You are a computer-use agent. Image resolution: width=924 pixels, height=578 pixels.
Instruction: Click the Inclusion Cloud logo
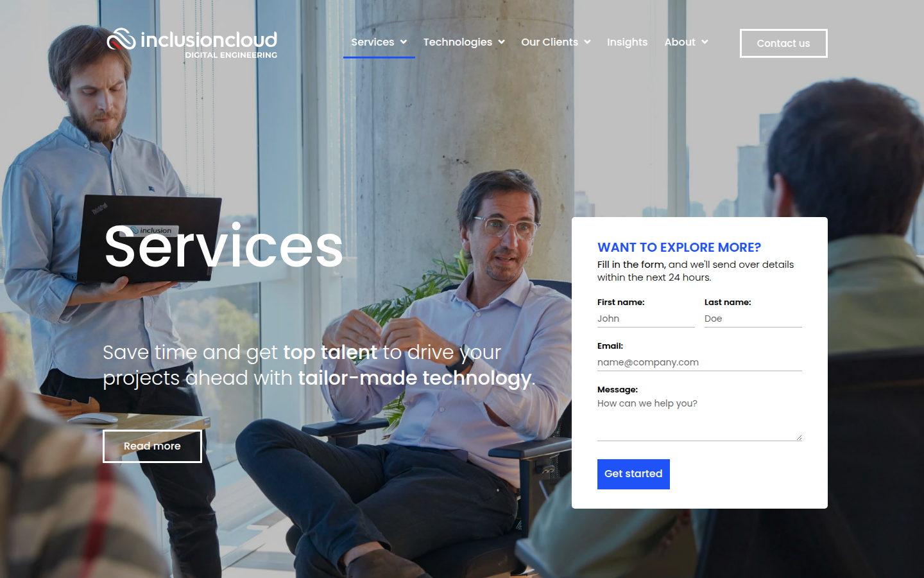(x=192, y=43)
